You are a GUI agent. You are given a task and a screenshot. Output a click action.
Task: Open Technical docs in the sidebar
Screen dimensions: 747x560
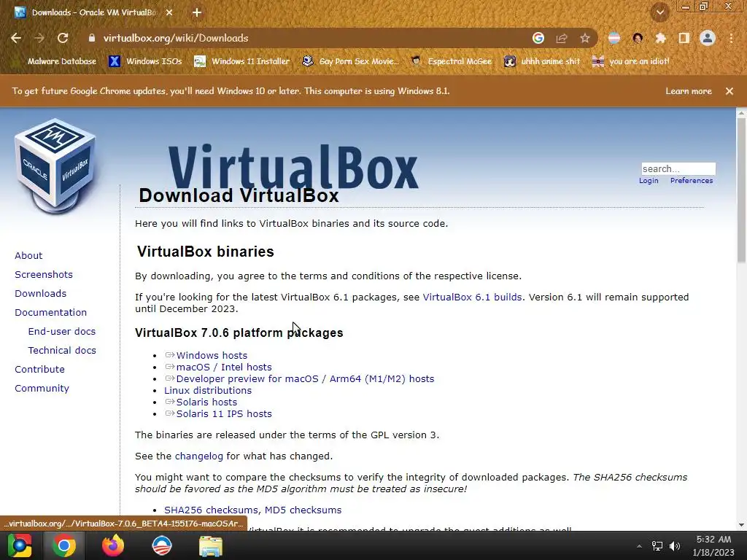tap(62, 351)
